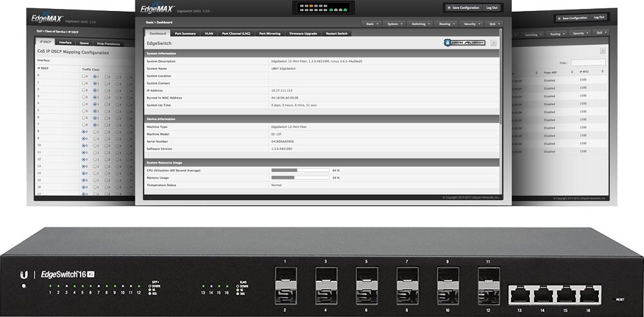Open Routing dropdown in center window
644x317 pixels.
pos(446,24)
